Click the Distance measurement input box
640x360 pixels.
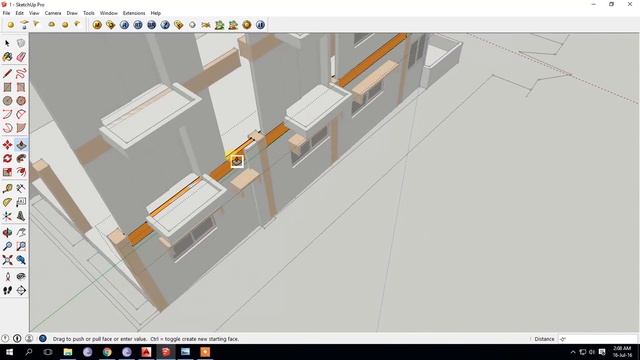597,339
